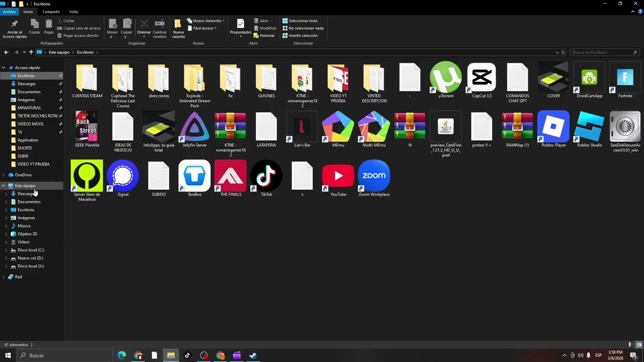644x362 pixels.
Task: Click No seleccionar nada
Action: point(303,28)
